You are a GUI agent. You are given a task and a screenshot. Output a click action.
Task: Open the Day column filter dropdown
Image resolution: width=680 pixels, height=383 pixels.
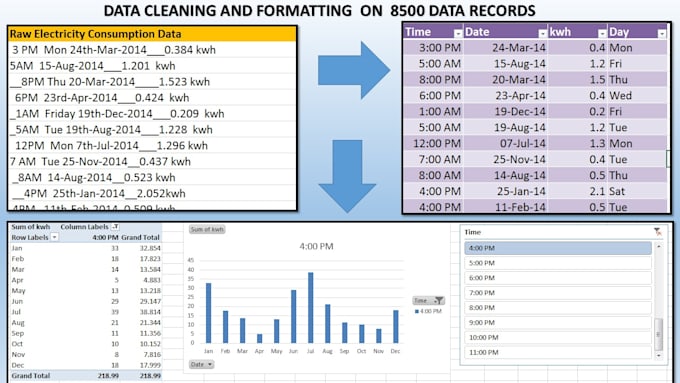point(661,33)
